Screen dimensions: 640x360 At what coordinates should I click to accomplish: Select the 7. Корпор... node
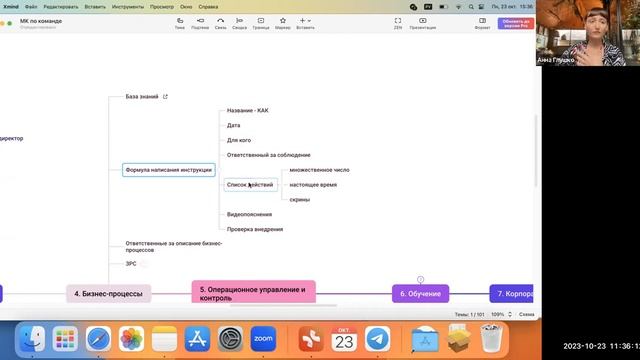[511, 293]
